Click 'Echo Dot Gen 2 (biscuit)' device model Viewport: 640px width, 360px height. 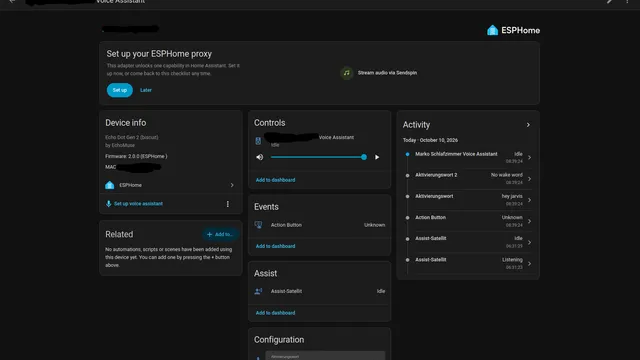click(x=131, y=138)
